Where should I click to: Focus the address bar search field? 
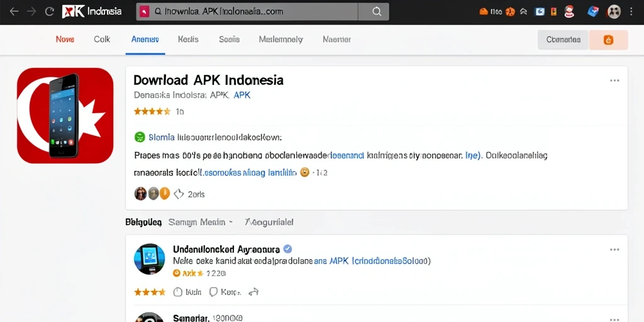click(247, 12)
